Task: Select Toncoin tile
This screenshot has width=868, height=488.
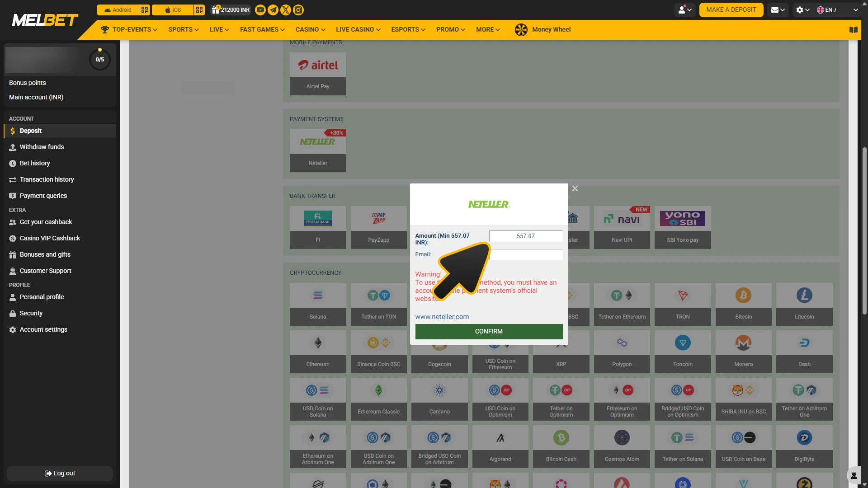Action: 683,352
